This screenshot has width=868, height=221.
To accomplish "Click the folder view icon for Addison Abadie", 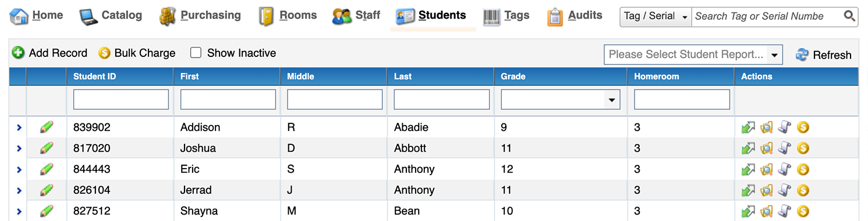I will click(x=767, y=127).
